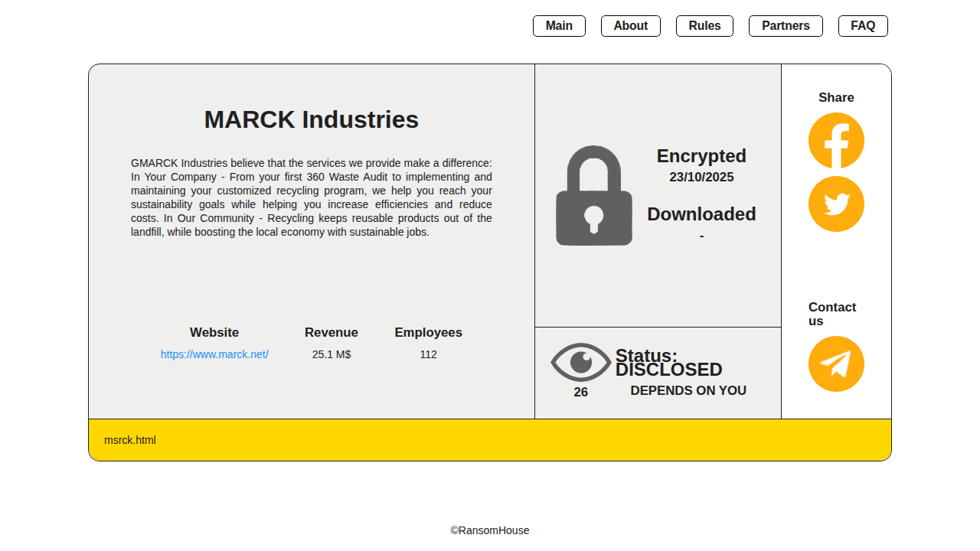
Task: Navigate to the Partners page
Action: [x=786, y=26]
